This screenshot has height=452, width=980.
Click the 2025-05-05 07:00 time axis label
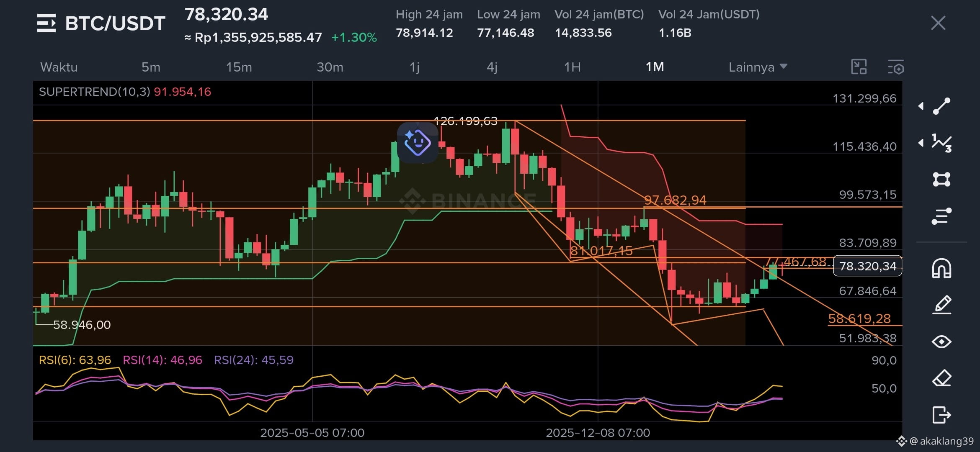click(x=312, y=433)
